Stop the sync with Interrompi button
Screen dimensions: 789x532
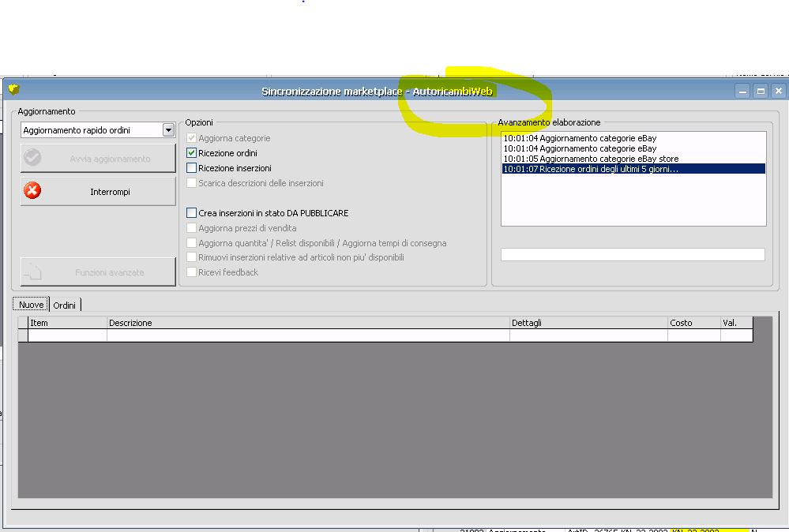(98, 191)
